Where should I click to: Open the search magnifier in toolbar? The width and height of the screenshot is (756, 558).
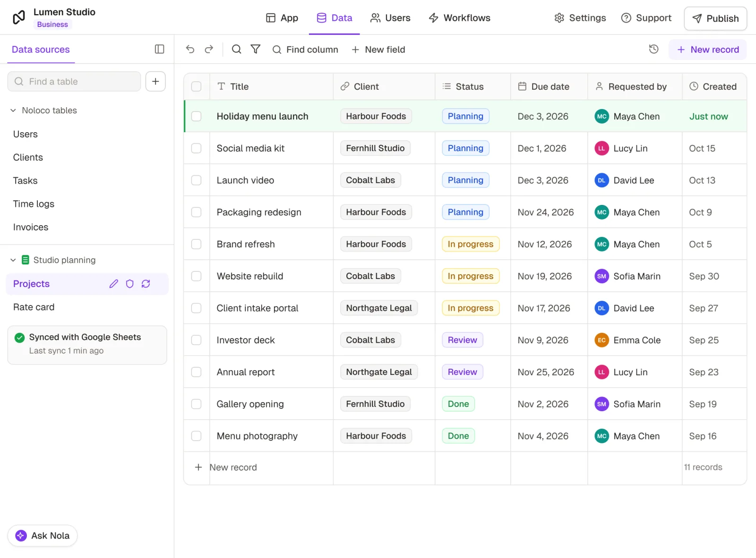[x=237, y=49]
